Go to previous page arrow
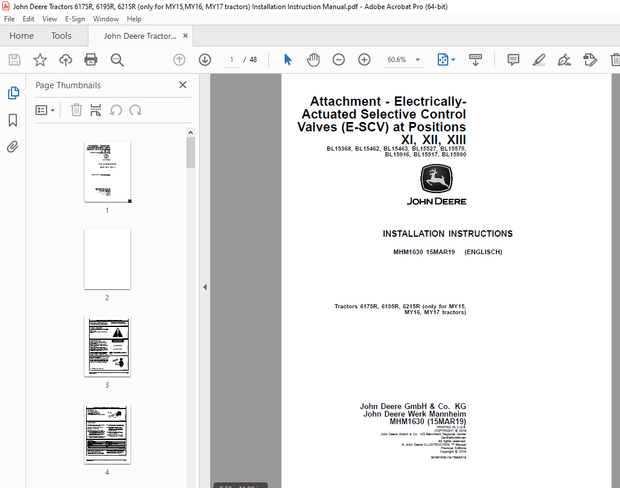Viewport: 620px width, 488px height. pyautogui.click(x=179, y=60)
